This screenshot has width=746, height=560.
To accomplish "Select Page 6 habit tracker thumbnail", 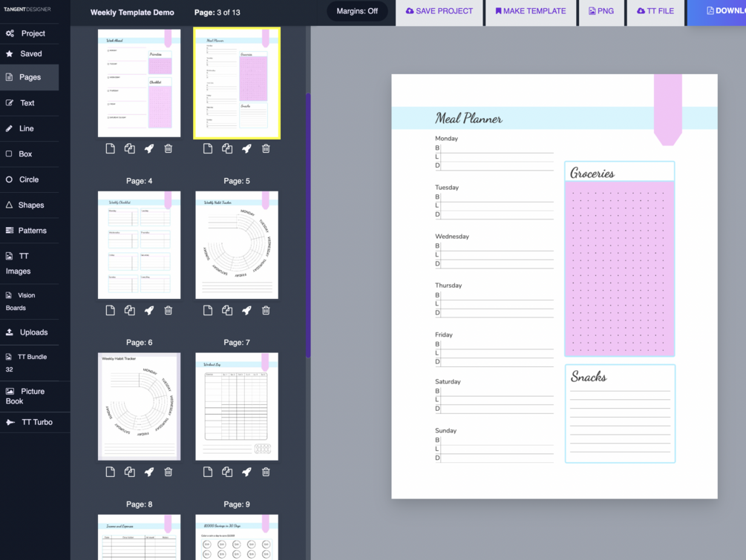I will (139, 406).
